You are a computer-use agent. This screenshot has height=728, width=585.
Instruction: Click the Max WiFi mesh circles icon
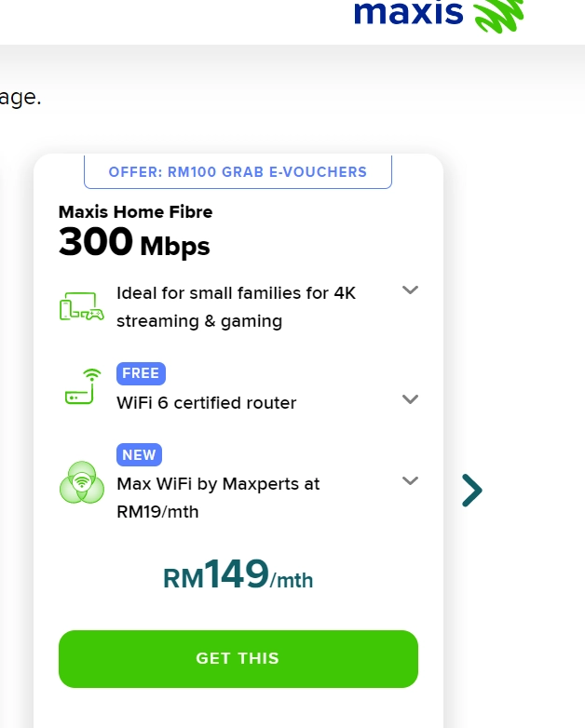[x=82, y=482]
